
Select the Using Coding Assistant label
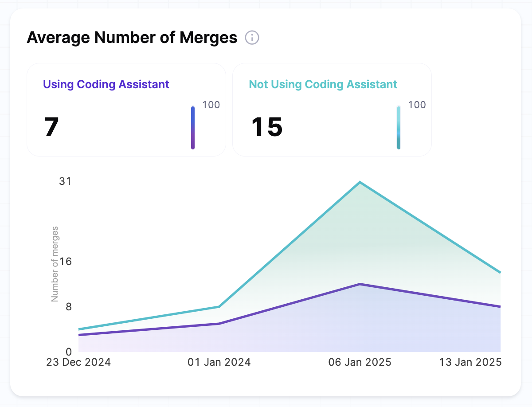106,84
